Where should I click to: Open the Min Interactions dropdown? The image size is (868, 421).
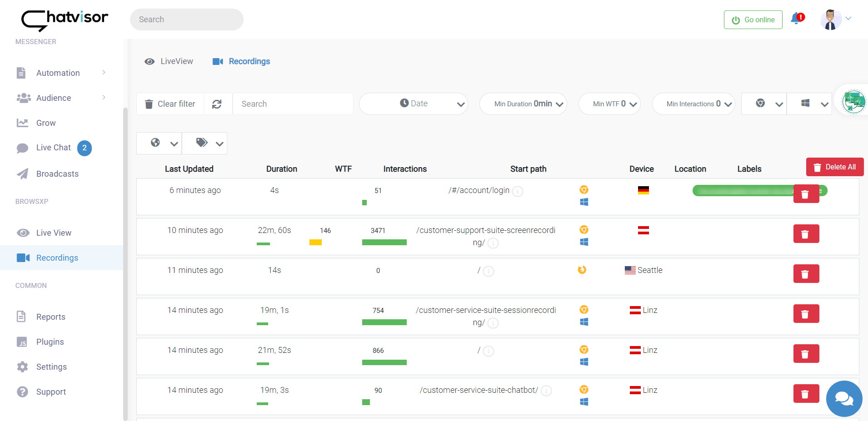[693, 104]
